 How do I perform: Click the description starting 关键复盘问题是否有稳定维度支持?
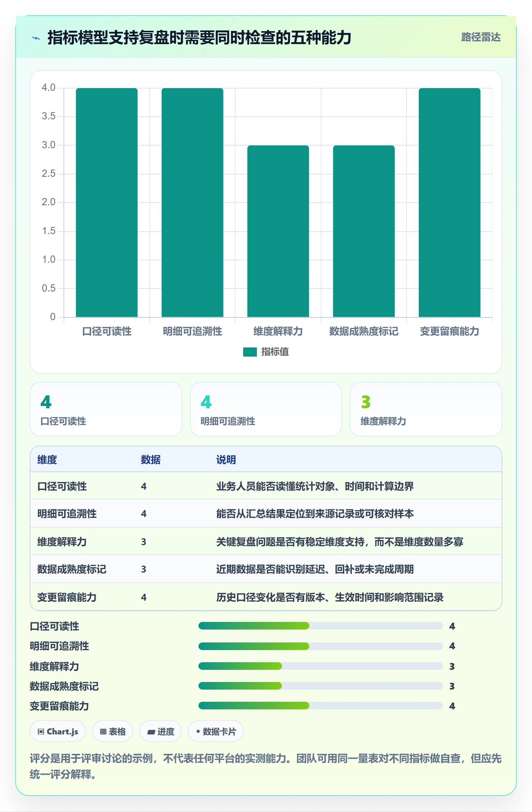click(x=340, y=542)
